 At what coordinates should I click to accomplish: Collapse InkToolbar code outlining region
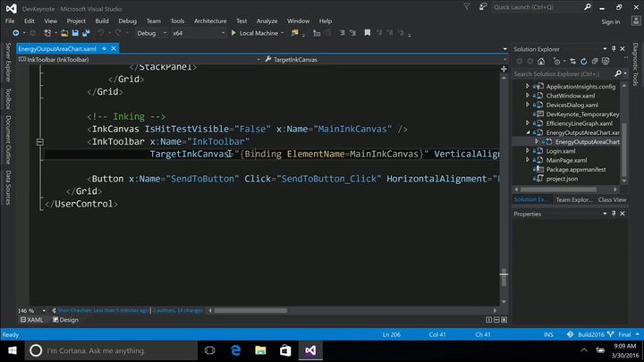click(40, 142)
